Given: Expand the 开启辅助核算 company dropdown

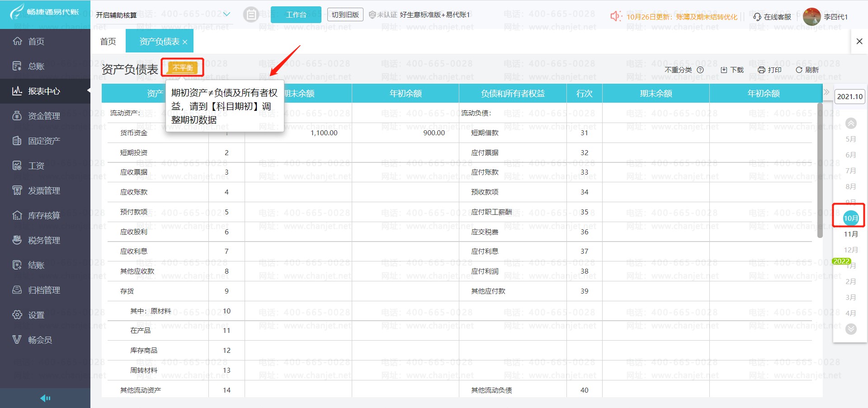Looking at the screenshot, I should click(x=226, y=14).
